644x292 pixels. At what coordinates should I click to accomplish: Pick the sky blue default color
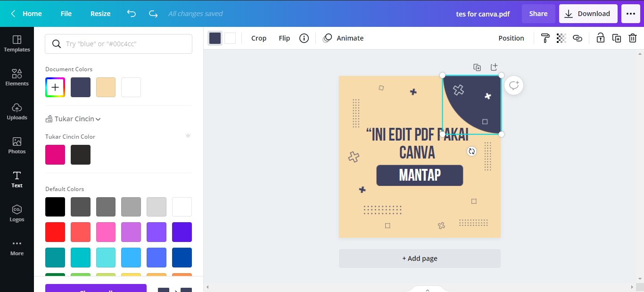click(131, 258)
